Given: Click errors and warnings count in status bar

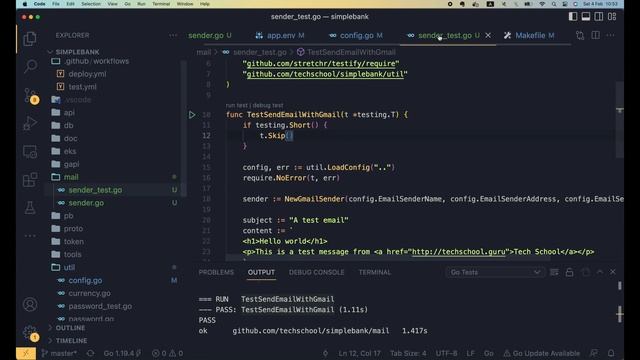Looking at the screenshot, I should point(167,353).
